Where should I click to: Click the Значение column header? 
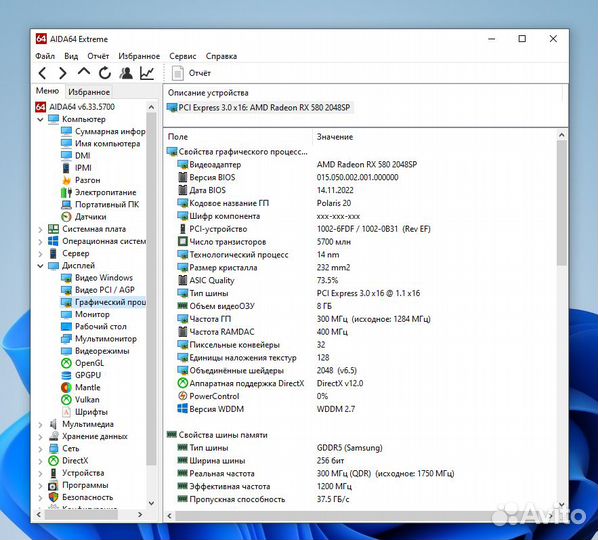click(335, 137)
